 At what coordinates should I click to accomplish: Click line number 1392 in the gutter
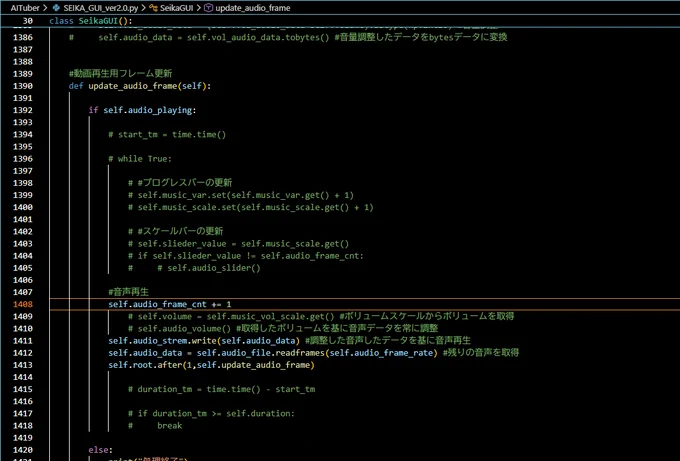point(23,110)
